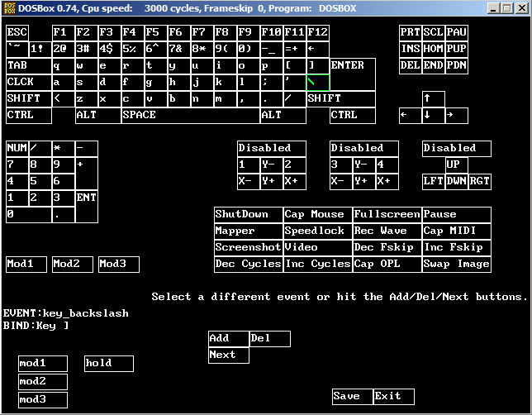Select the PAU pause key
This screenshot has width=532, height=415.
[x=457, y=32]
